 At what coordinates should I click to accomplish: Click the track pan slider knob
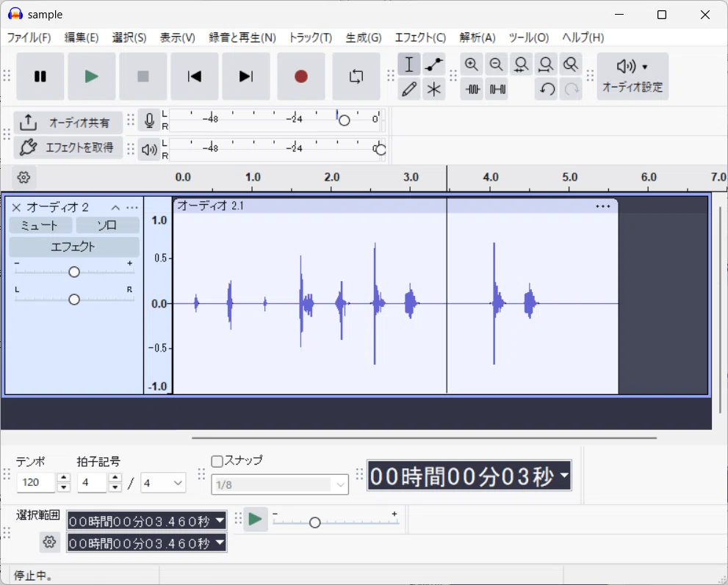tap(73, 299)
